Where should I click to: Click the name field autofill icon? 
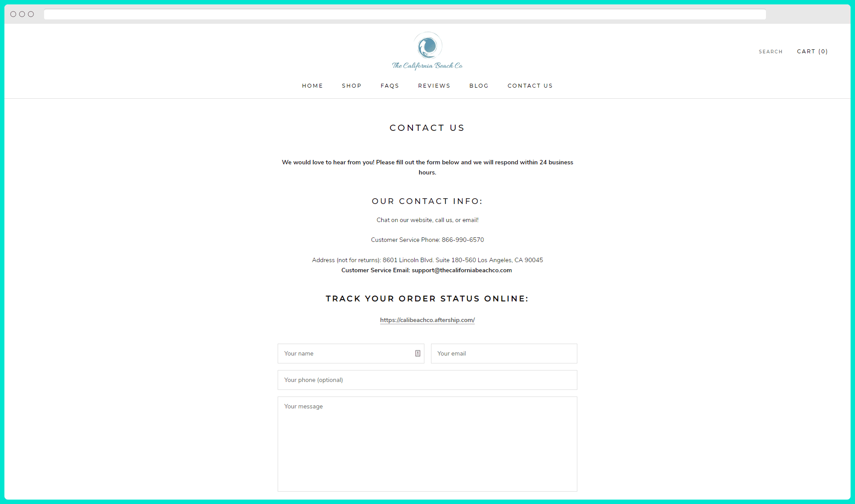pyautogui.click(x=418, y=353)
